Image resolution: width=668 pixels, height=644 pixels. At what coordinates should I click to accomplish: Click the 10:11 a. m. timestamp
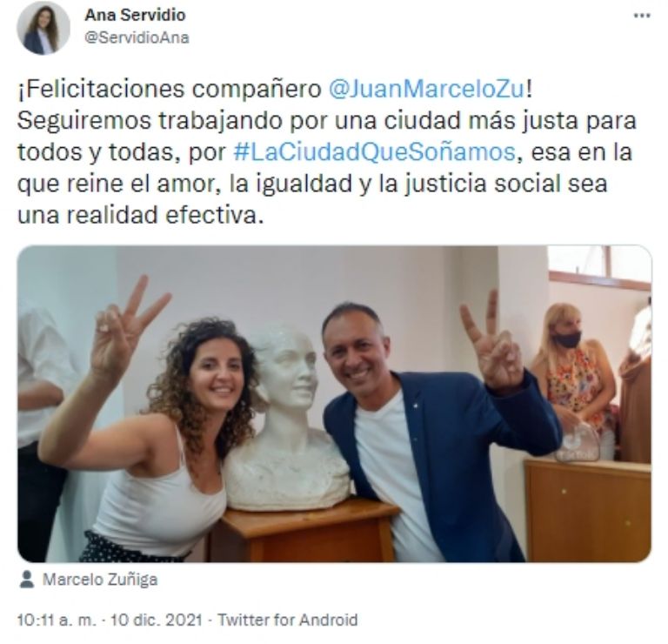click(x=57, y=620)
